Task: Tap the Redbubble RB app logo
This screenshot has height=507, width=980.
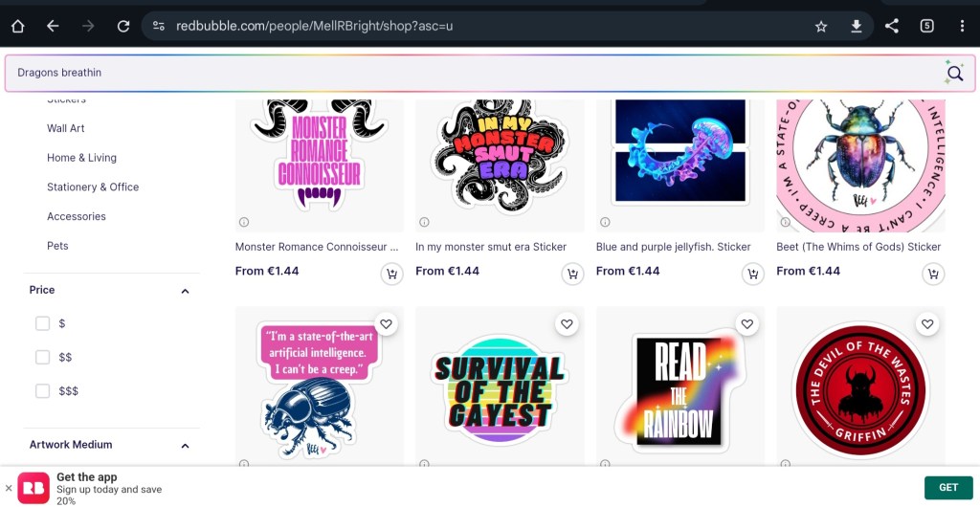Action: pyautogui.click(x=33, y=488)
